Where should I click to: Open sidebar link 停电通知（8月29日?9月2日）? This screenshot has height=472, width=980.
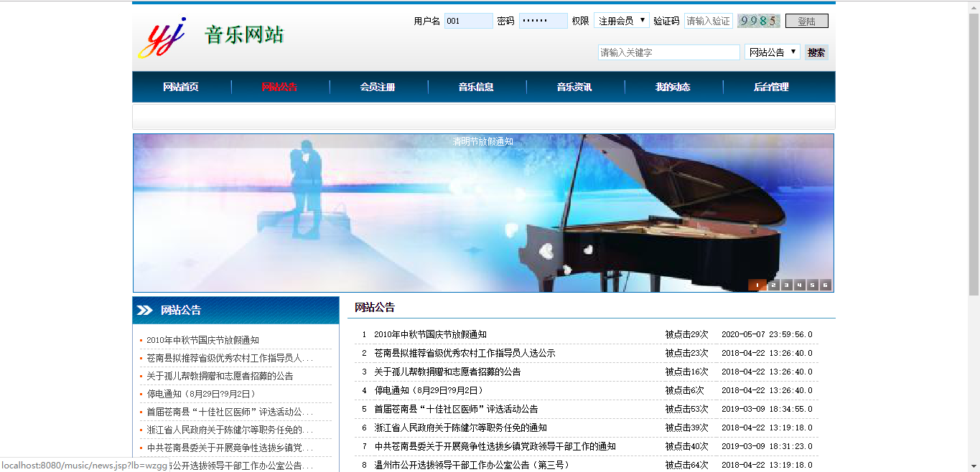(x=201, y=394)
